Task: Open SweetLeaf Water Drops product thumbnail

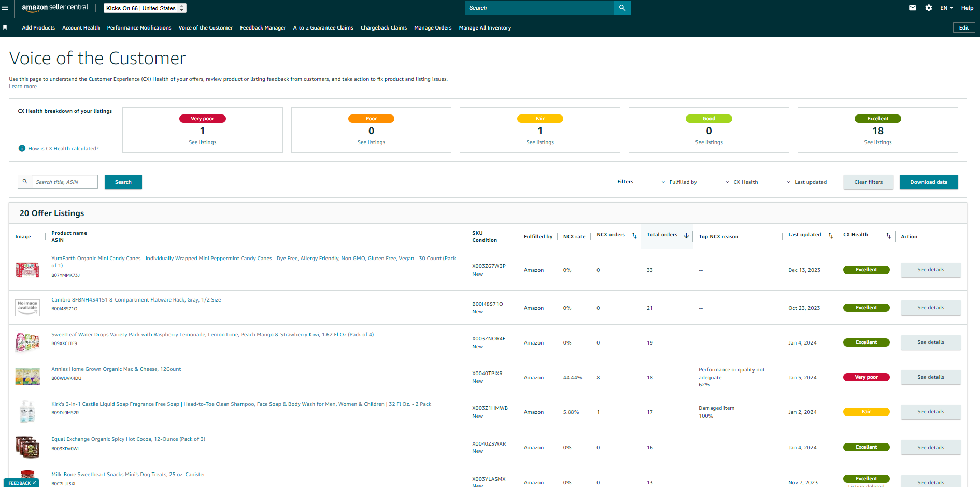Action: tap(27, 342)
